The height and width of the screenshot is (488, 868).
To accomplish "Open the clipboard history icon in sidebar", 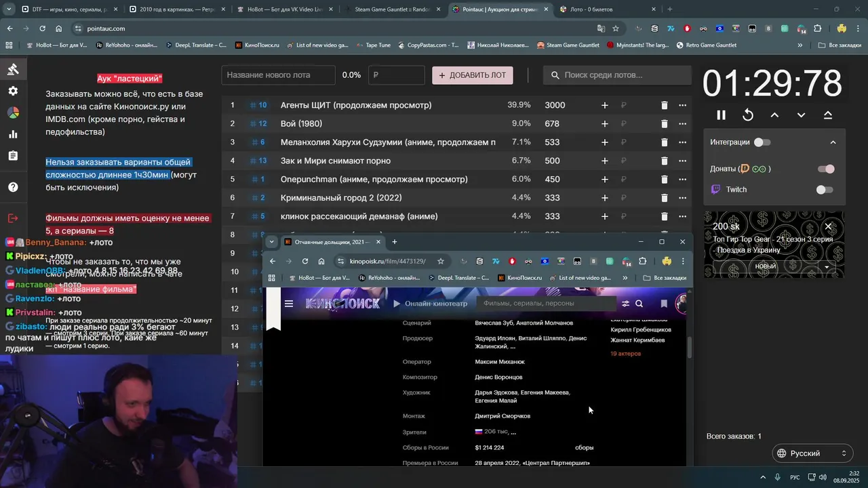I will [x=13, y=156].
